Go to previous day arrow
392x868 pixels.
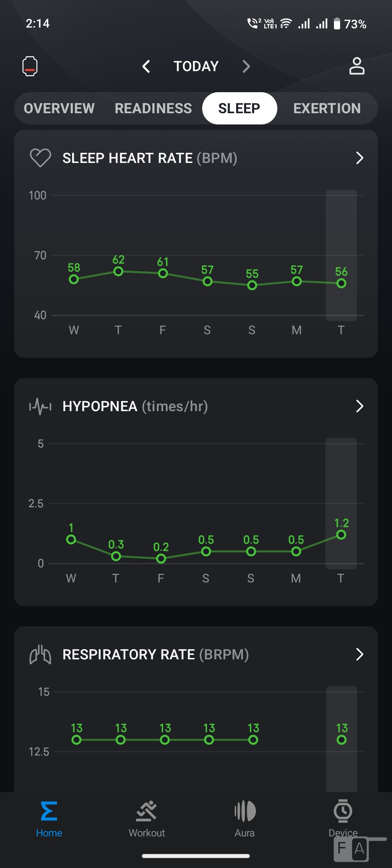(146, 66)
